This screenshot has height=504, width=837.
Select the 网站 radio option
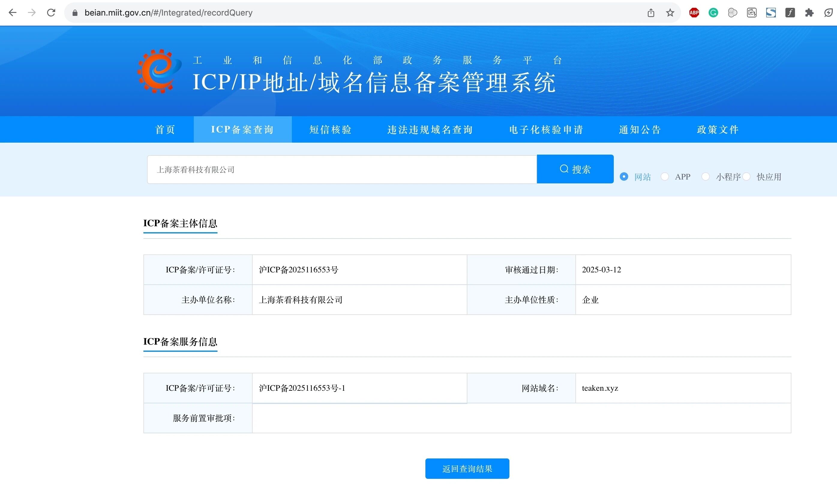point(624,176)
